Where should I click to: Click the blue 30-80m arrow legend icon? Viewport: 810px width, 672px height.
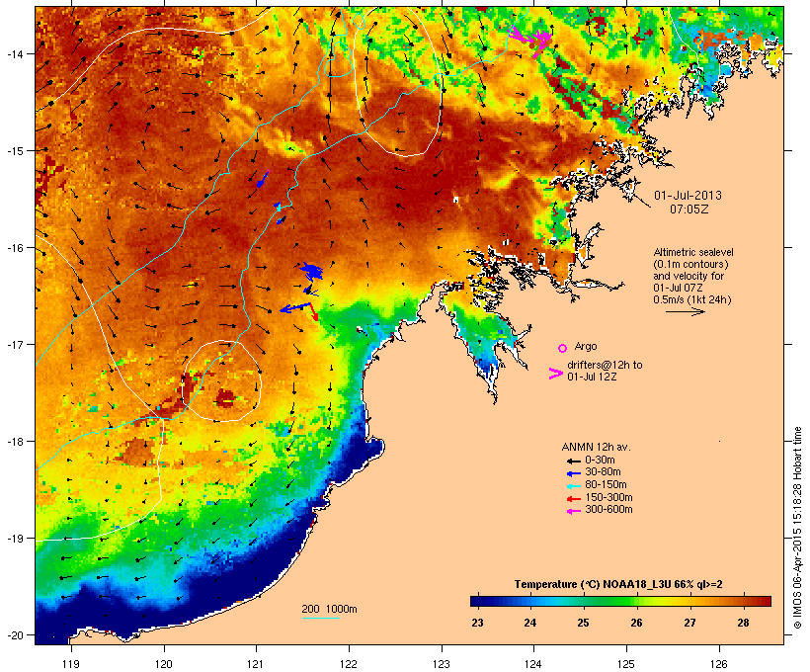573,473
